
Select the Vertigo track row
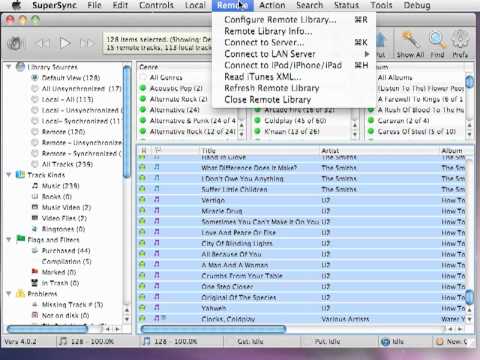(x=302, y=200)
